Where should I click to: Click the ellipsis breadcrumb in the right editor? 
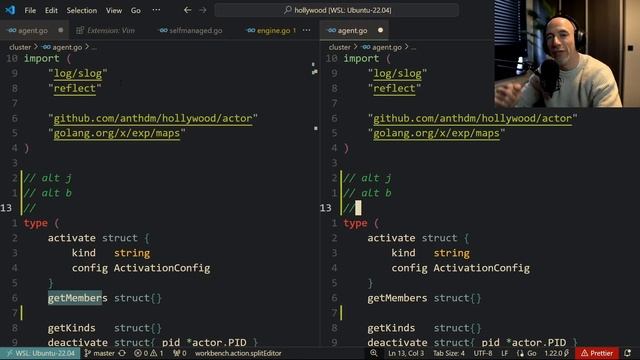click(x=413, y=48)
